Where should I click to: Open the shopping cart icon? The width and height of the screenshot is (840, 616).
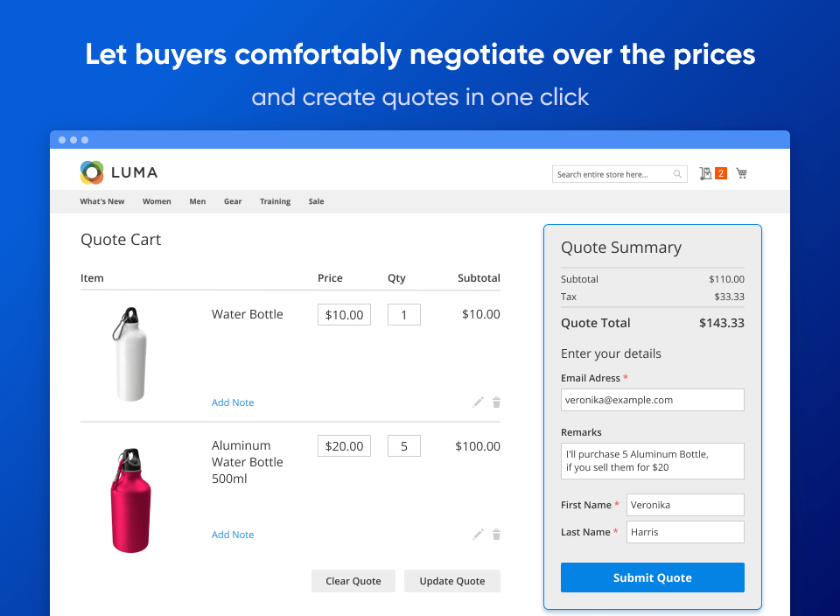(x=741, y=173)
